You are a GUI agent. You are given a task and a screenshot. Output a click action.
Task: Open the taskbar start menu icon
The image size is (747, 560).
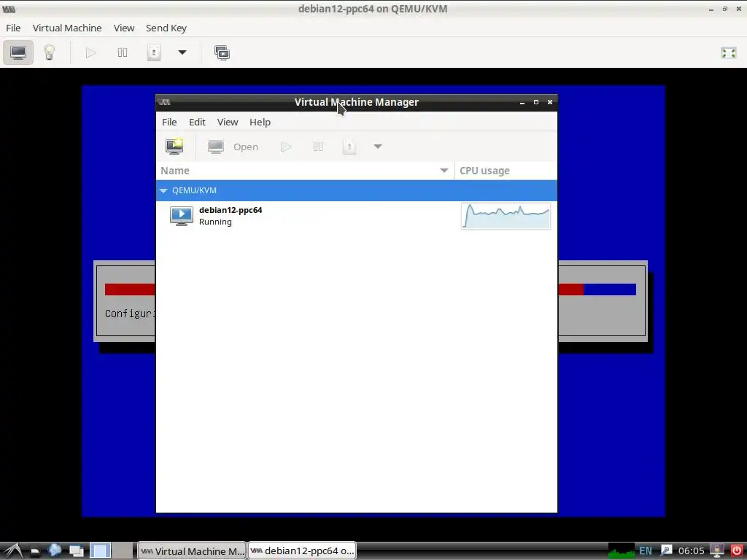pyautogui.click(x=13, y=551)
